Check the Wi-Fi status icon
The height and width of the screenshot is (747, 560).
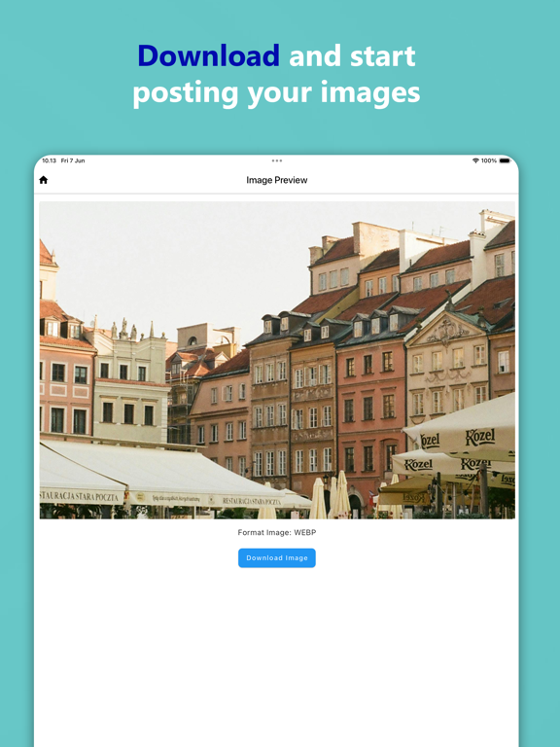(x=475, y=160)
